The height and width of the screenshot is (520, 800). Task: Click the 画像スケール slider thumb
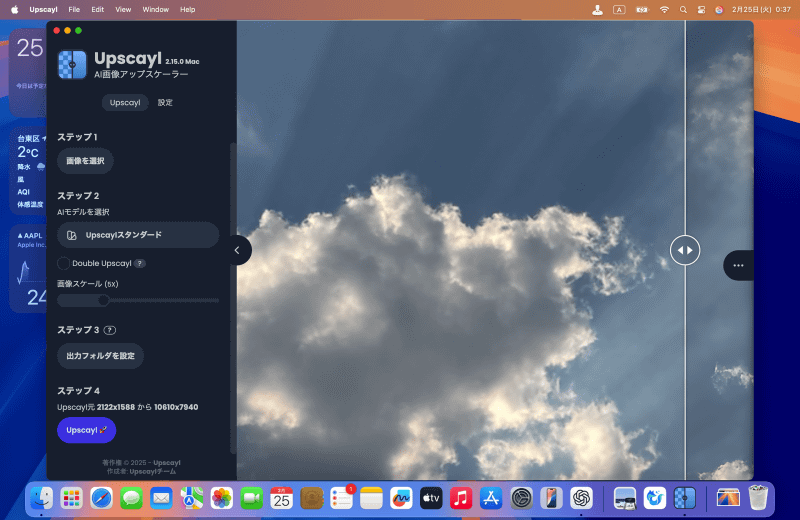pos(103,301)
